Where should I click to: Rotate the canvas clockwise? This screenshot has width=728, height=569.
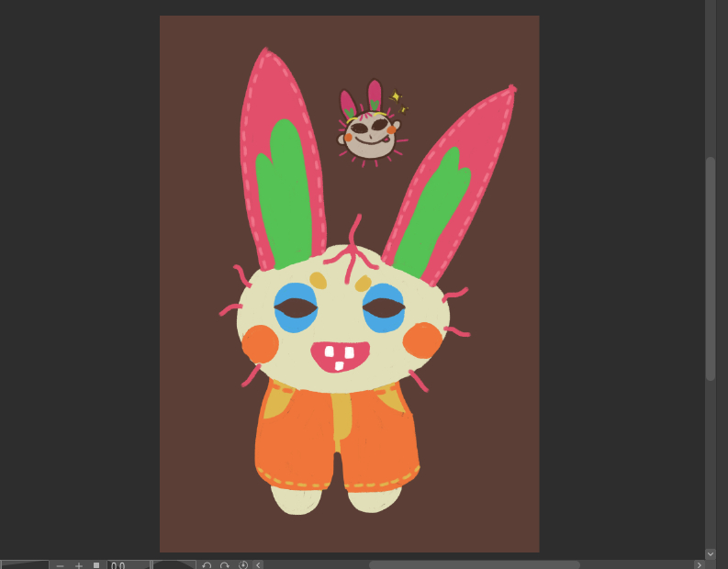pyautogui.click(x=225, y=564)
